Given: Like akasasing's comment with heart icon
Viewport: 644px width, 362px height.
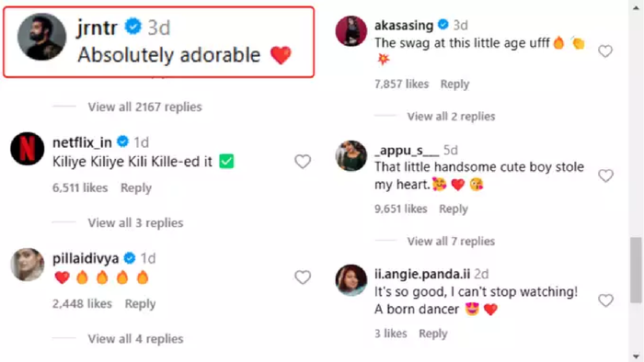Looking at the screenshot, I should click(605, 51).
